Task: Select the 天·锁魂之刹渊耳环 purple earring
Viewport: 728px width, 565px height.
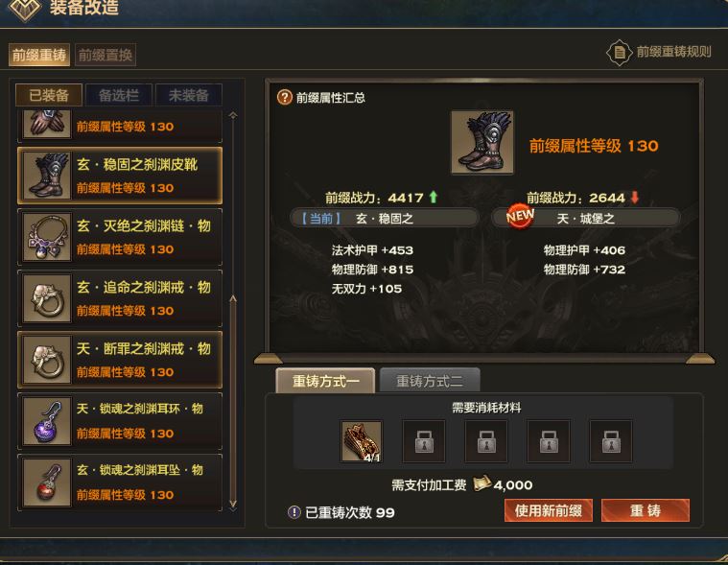Action: point(120,421)
